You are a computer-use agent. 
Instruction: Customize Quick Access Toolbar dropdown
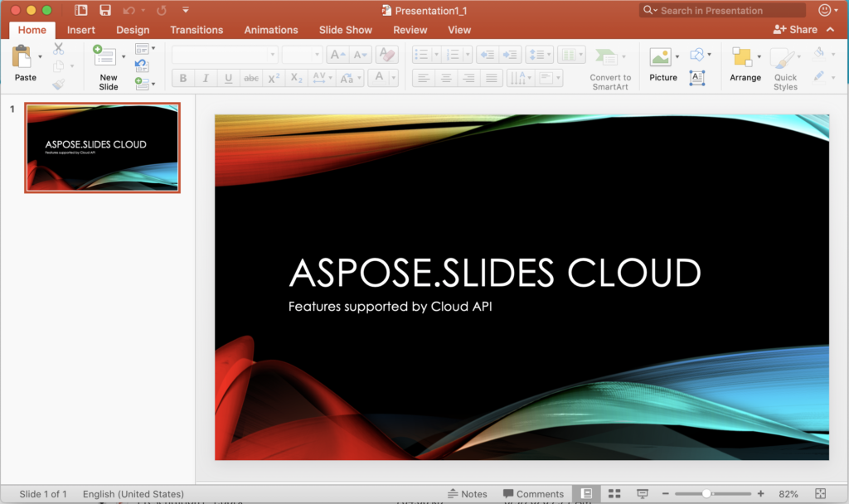(x=186, y=10)
